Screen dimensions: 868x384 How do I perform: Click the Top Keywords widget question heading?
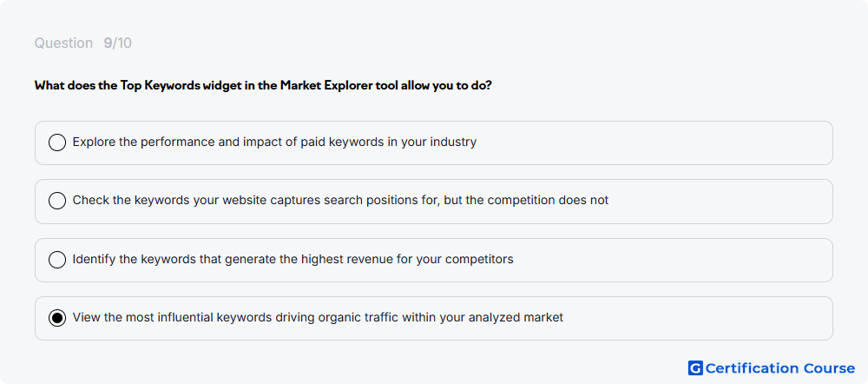(263, 86)
